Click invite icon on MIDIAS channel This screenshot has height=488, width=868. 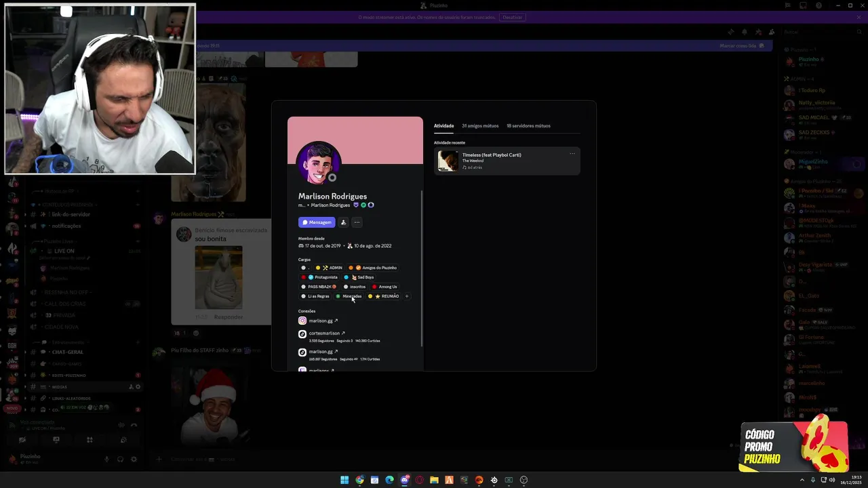coord(131,387)
